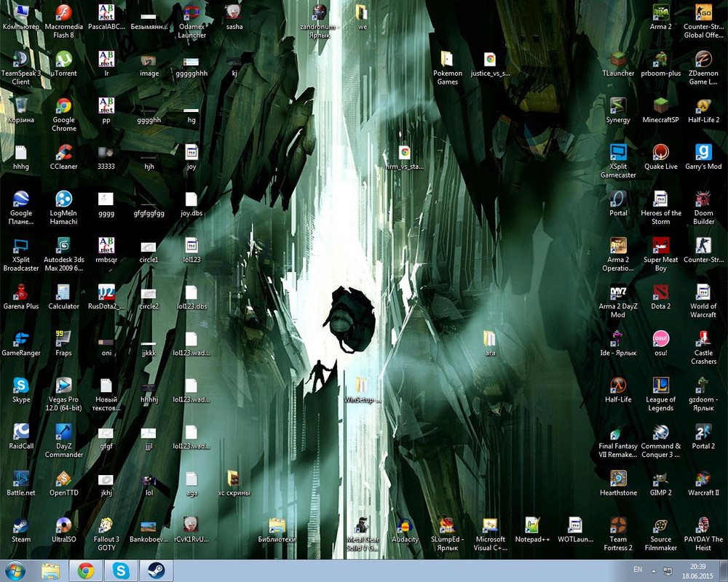
Task: Open the µTorrent desktop shortcut
Action: pyautogui.click(x=63, y=64)
